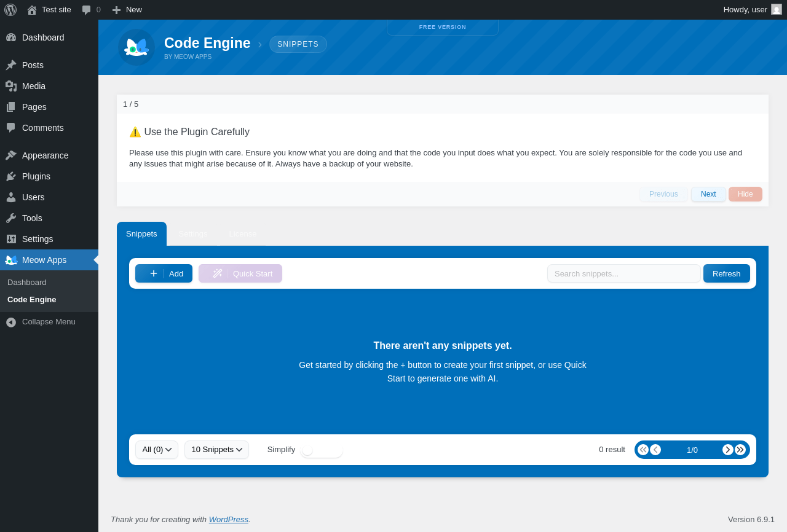Open the New content menu in admin bar
787x532 pixels.
point(127,10)
